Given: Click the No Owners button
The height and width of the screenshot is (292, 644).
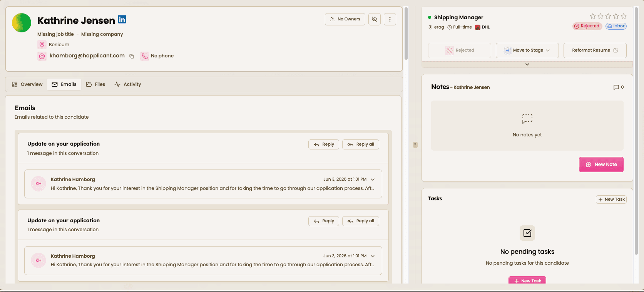Looking at the screenshot, I should tap(345, 19).
